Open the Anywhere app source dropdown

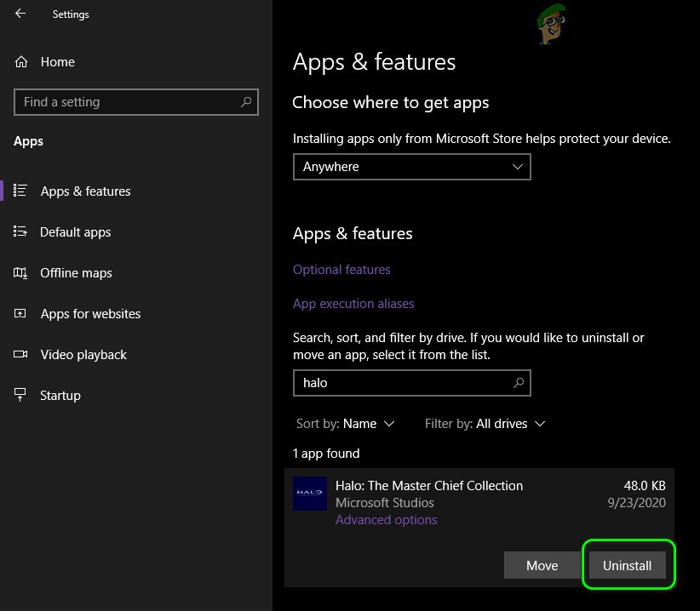click(411, 167)
